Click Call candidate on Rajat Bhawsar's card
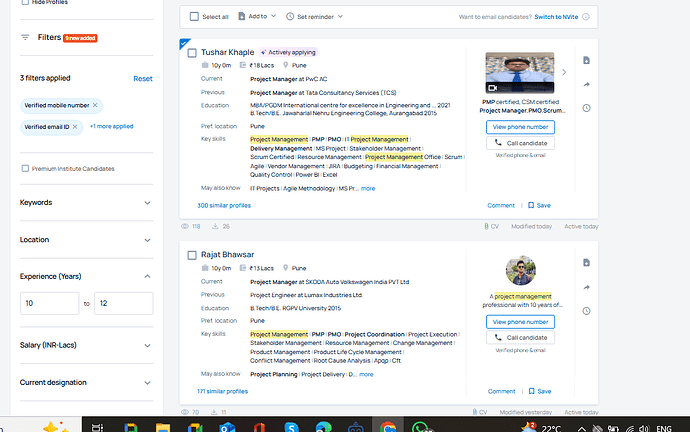Image resolution: width=690 pixels, height=432 pixels. click(x=519, y=338)
